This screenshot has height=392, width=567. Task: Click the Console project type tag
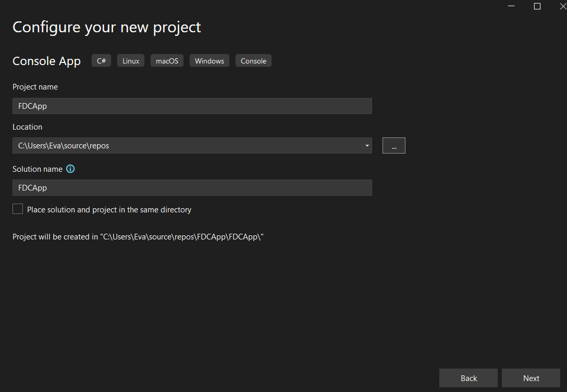pos(253,61)
